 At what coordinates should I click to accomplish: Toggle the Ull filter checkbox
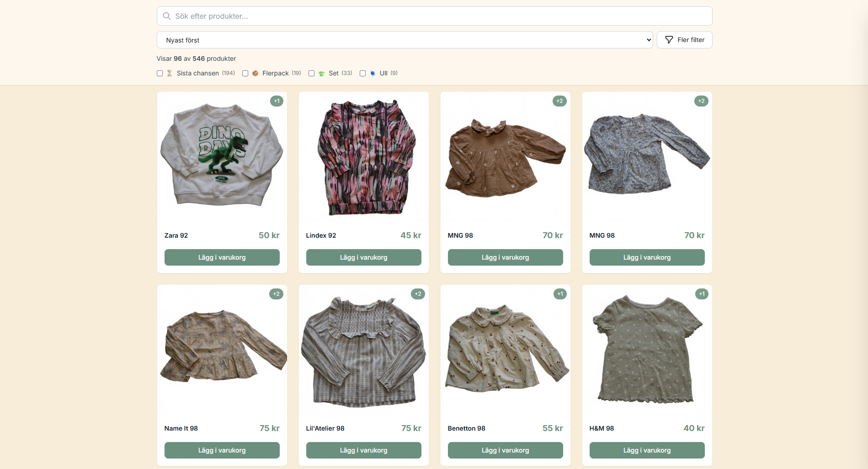pos(362,73)
